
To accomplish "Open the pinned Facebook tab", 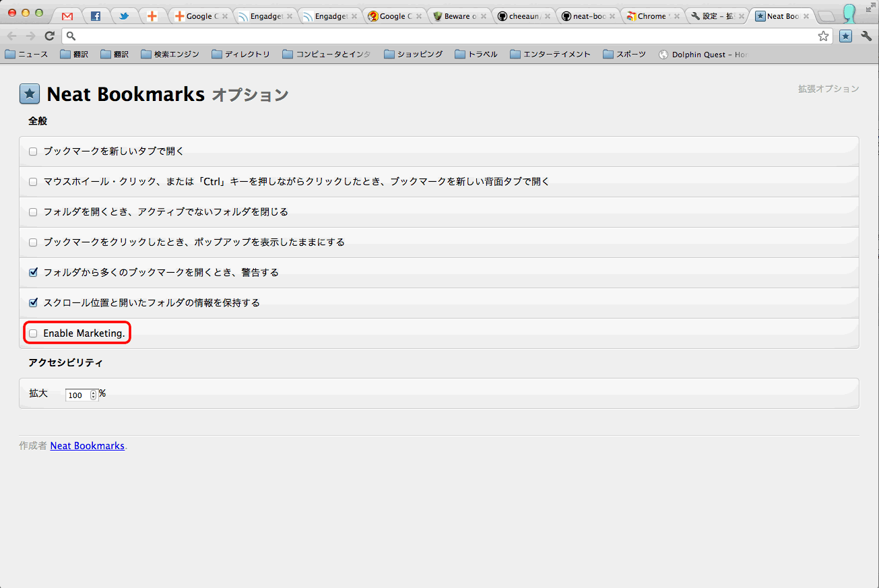I will (96, 16).
